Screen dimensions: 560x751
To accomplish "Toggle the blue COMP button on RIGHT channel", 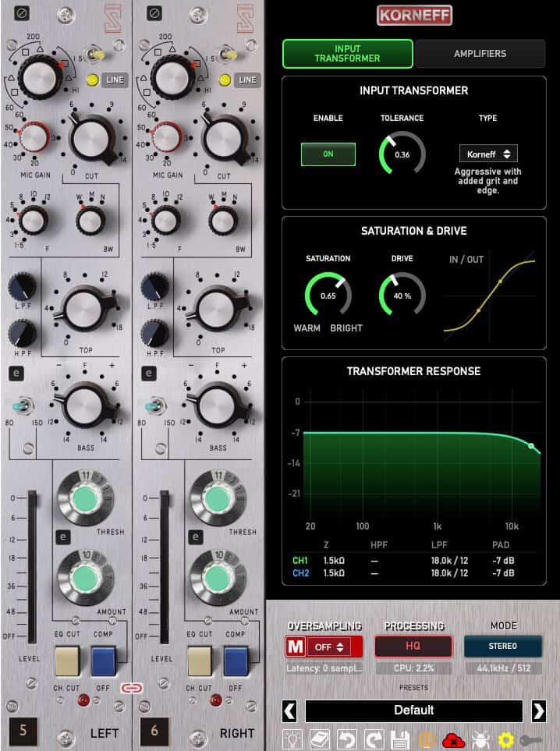I will pos(236,661).
